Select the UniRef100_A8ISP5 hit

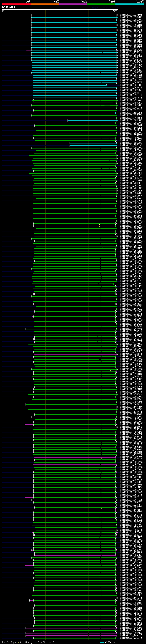tap(131, 286)
